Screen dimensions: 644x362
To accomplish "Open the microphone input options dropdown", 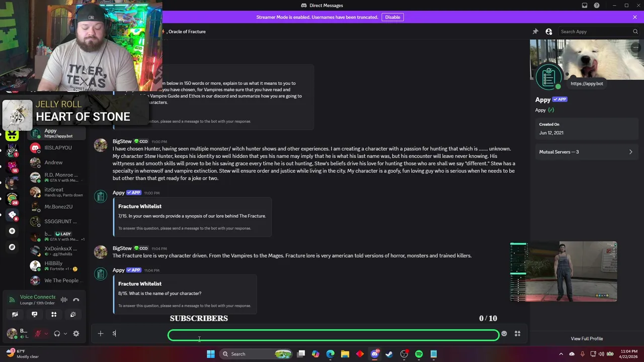I will pos(46,333).
